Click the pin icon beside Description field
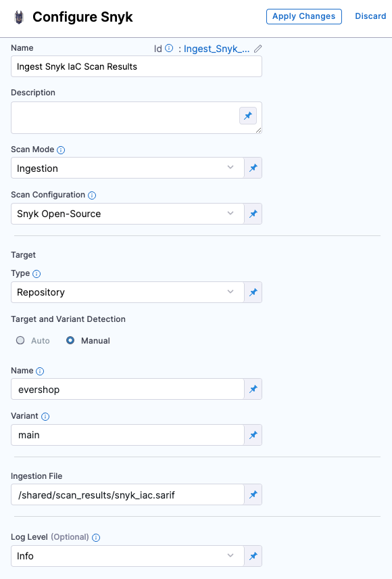 point(248,116)
